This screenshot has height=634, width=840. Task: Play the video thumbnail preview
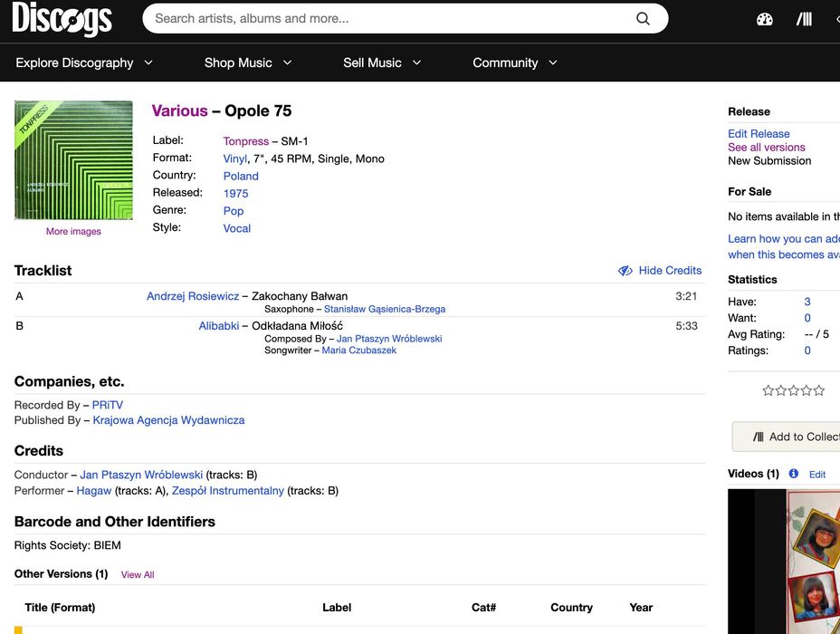click(784, 562)
